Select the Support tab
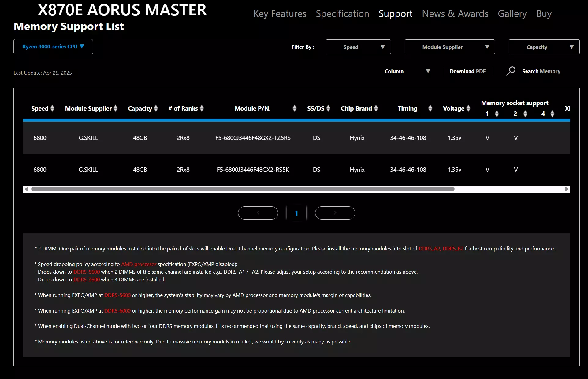 click(395, 14)
